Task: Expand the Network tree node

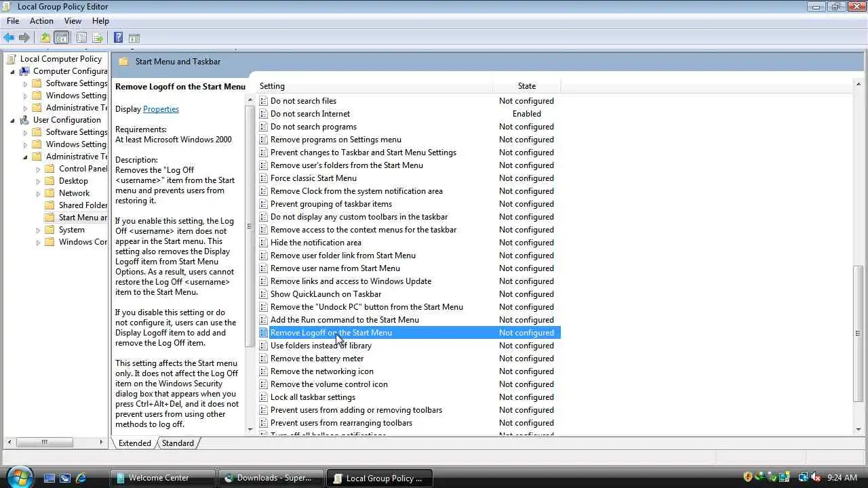Action: [38, 193]
